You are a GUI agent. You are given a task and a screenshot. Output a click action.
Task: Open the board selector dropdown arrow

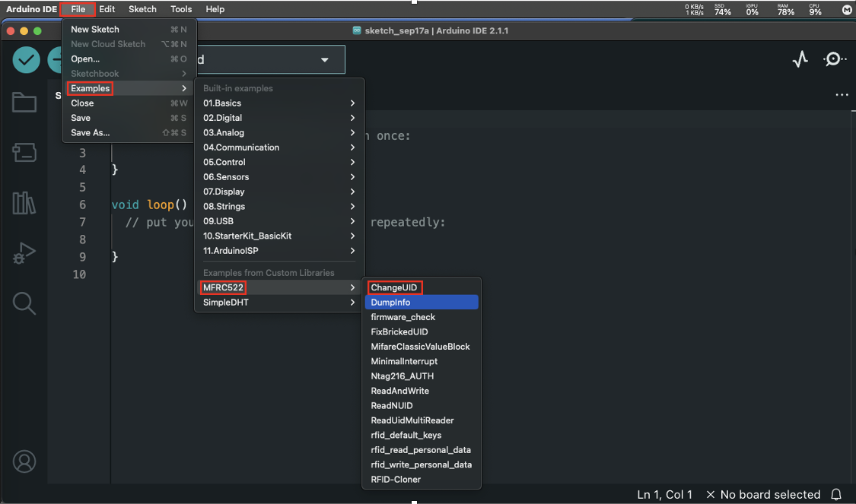(325, 59)
